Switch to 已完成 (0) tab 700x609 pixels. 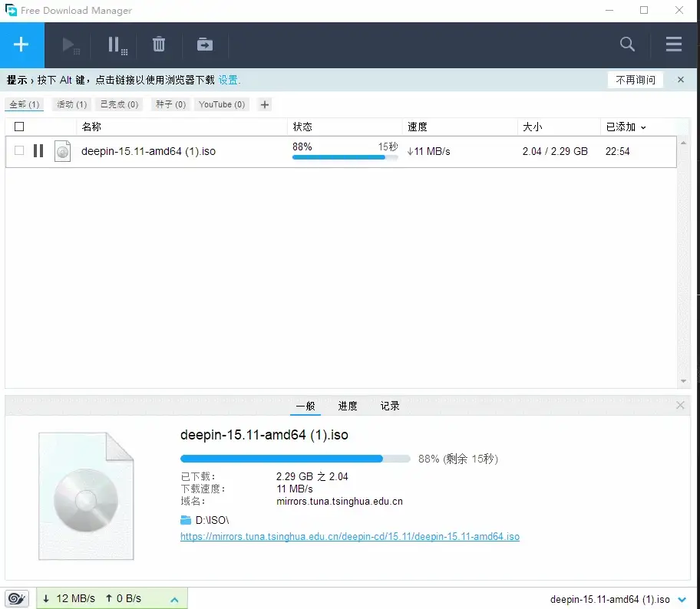120,104
